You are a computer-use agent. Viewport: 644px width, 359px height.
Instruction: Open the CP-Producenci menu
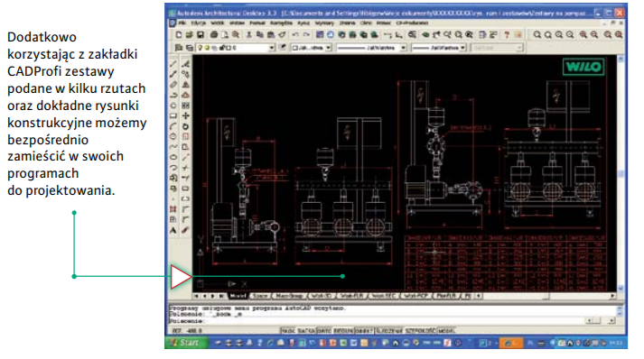[x=412, y=23]
